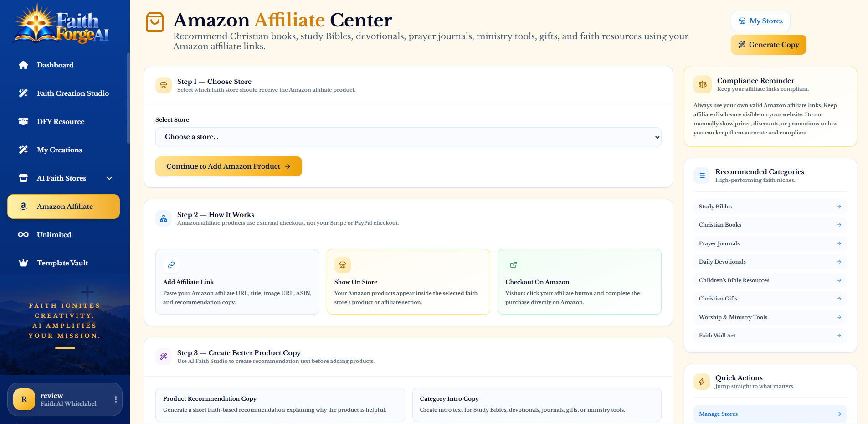Click the Step 3 magic wand icon

pyautogui.click(x=164, y=357)
